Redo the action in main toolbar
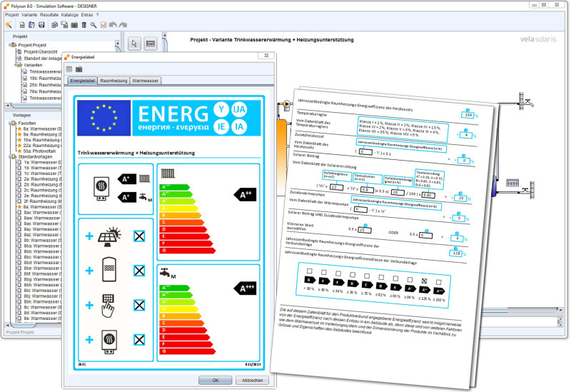The height and width of the screenshot is (392, 571). (x=123, y=25)
